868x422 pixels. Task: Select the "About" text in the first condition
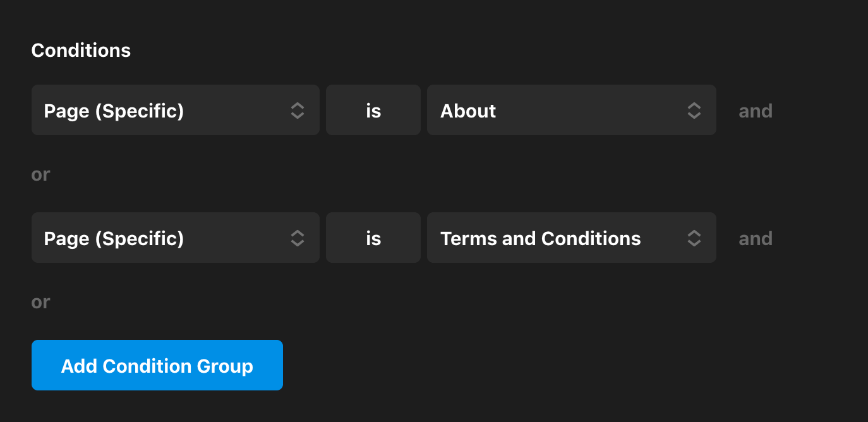(x=468, y=111)
